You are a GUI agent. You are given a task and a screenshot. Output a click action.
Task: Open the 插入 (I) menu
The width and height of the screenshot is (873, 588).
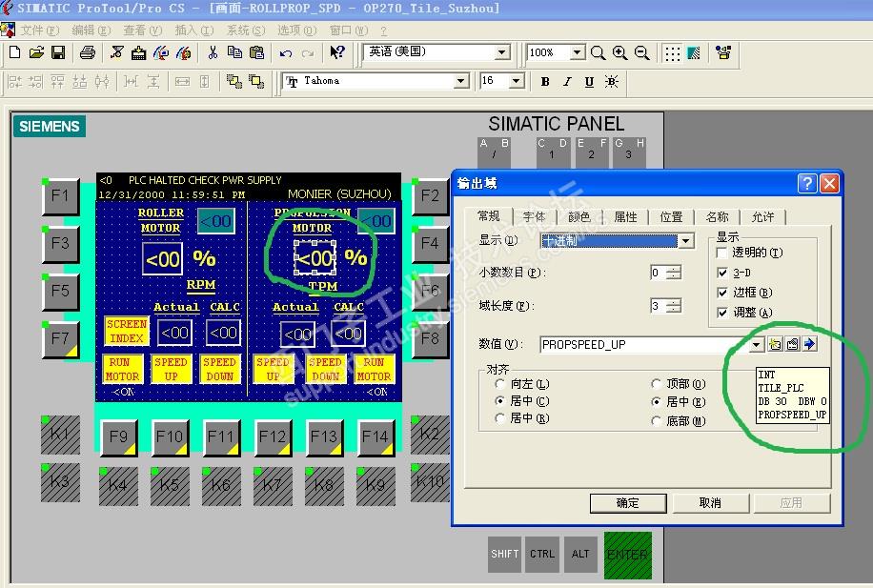[x=193, y=30]
